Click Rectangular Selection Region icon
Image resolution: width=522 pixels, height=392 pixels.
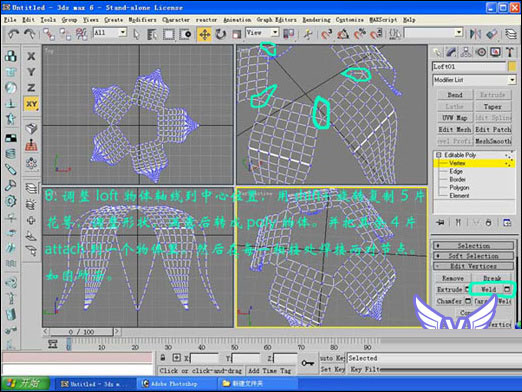point(169,34)
